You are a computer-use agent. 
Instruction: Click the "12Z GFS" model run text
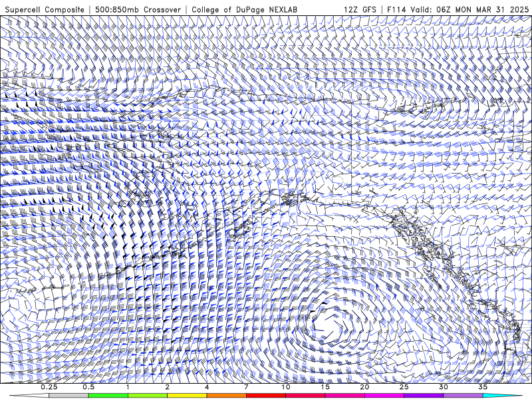click(360, 9)
